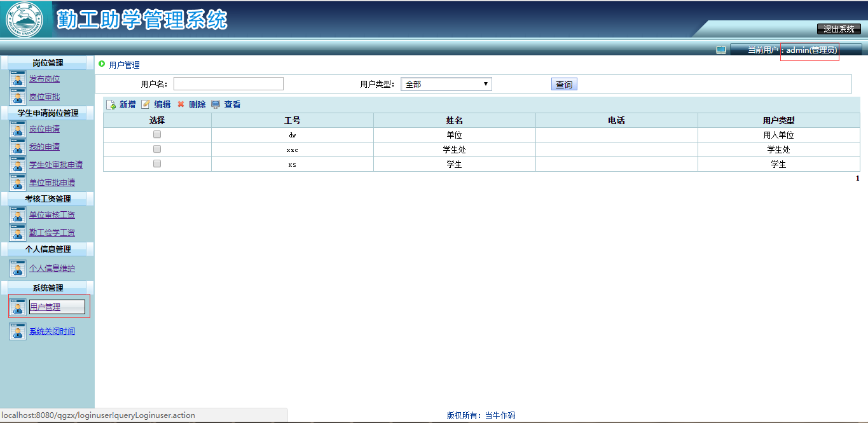Click the small monitor icon near 当前用户
This screenshot has width=868, height=423.
[721, 50]
